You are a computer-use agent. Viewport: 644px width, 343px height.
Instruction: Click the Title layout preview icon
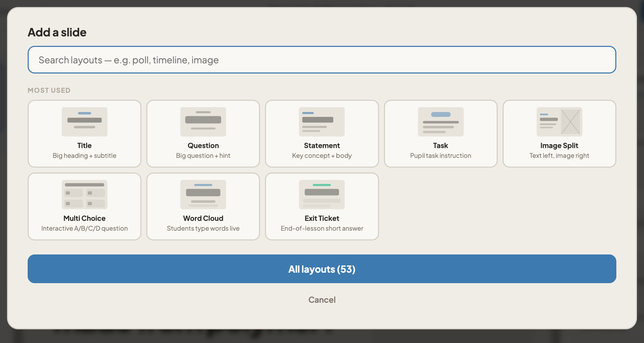pos(84,122)
